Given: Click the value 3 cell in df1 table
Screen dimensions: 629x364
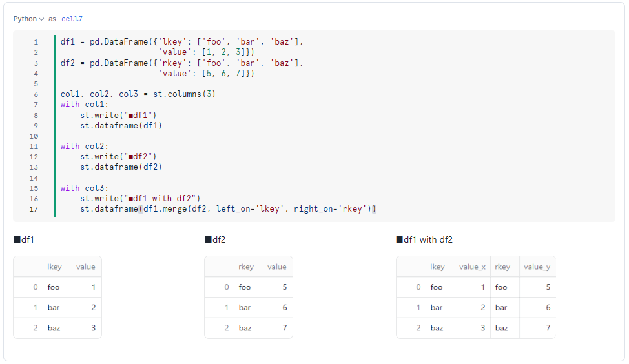Looking at the screenshot, I should click(x=87, y=328).
